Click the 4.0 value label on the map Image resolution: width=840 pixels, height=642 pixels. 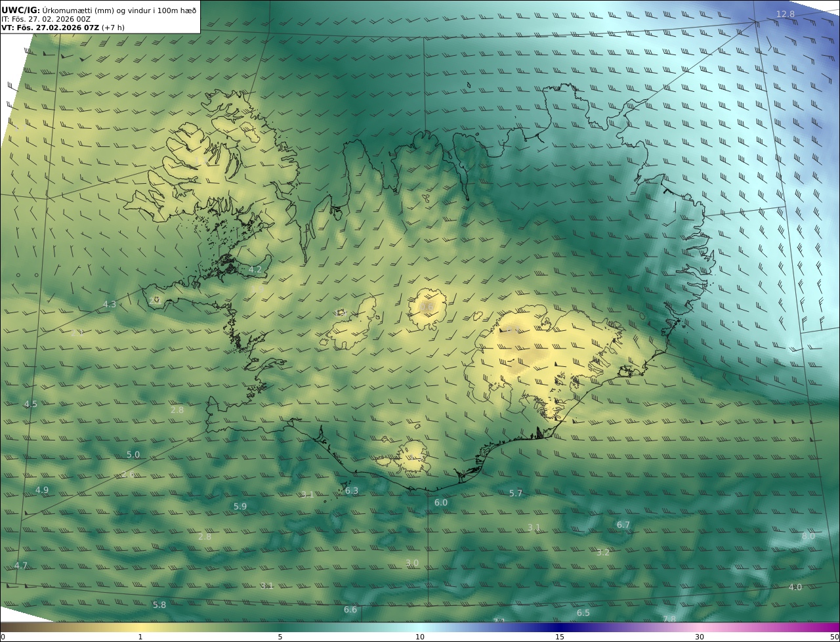pos(795,587)
